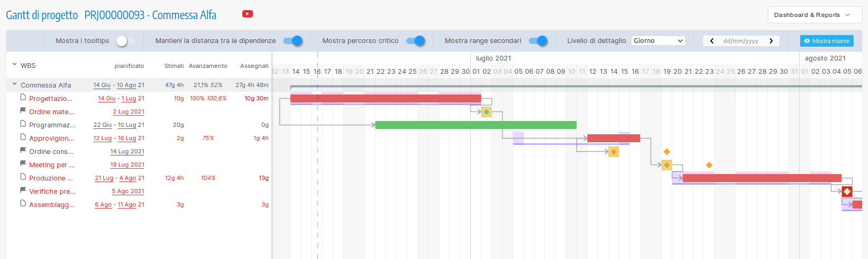Click planned date '5 Ago 2021'
Screen dimensions: 868x259
128,192
